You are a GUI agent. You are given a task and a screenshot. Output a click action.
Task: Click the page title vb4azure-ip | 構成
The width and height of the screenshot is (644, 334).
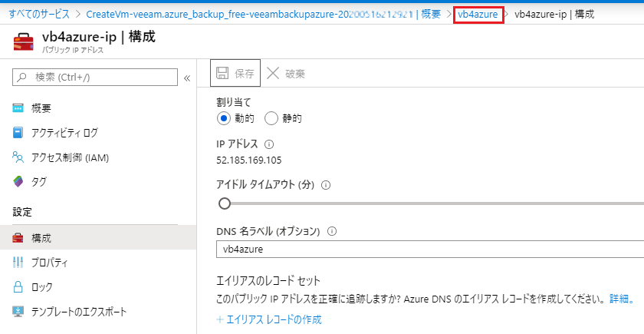[x=99, y=37]
